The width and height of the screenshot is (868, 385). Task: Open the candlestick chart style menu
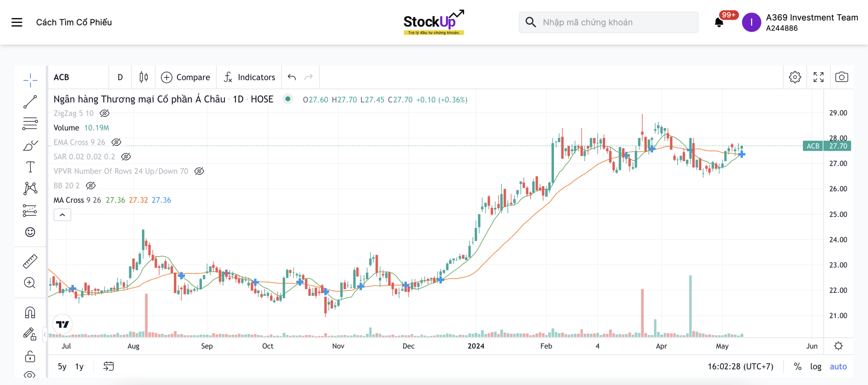144,77
